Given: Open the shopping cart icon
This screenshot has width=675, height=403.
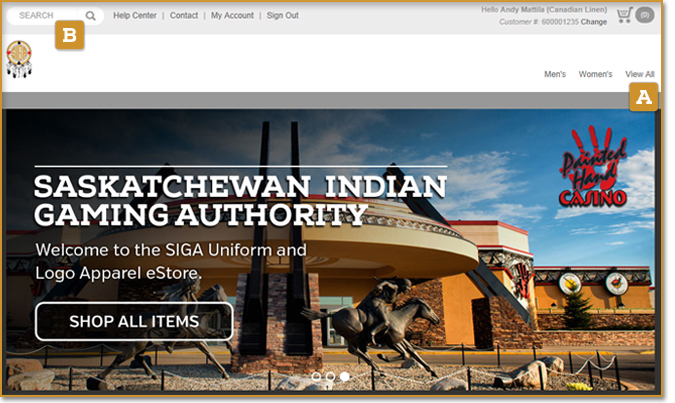Looking at the screenshot, I should 624,15.
